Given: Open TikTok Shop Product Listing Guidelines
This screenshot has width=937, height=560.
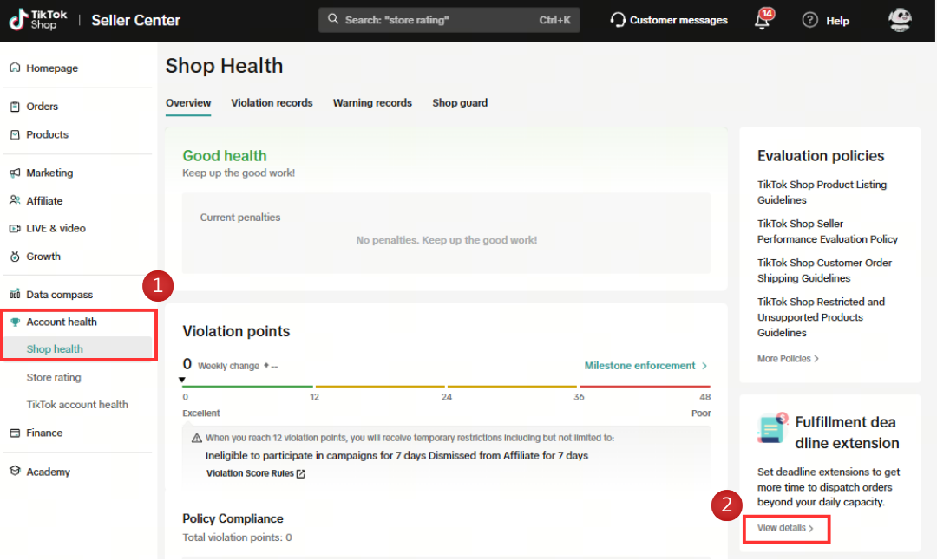Looking at the screenshot, I should (x=822, y=192).
